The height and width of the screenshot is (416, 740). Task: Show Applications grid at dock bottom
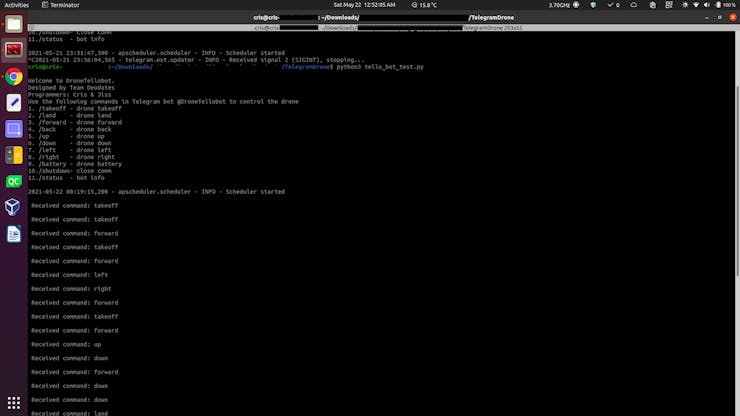pyautogui.click(x=14, y=403)
